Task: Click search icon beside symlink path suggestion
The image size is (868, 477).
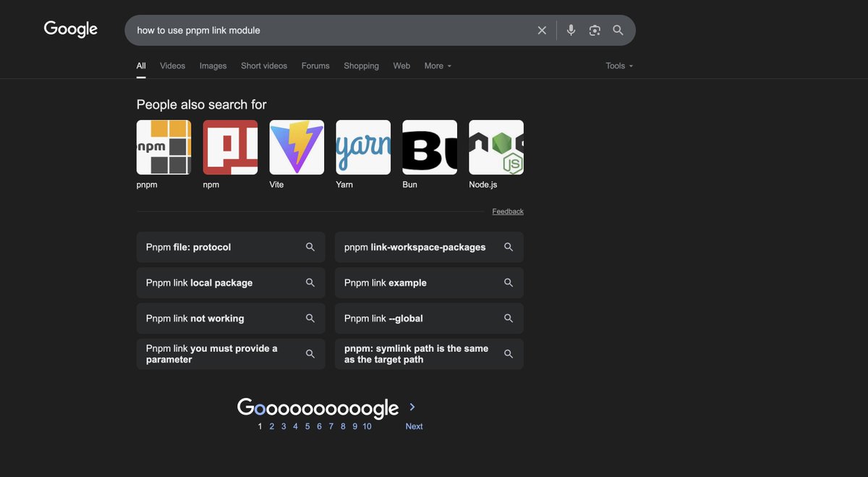Action: click(x=509, y=354)
